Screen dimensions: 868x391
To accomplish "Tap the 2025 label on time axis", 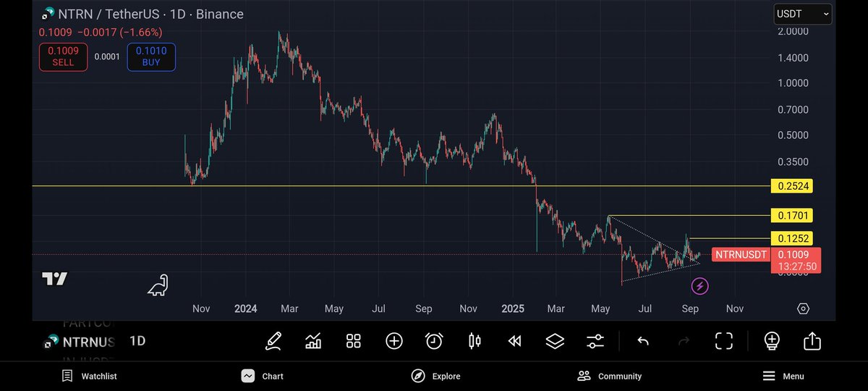I will (x=513, y=308).
